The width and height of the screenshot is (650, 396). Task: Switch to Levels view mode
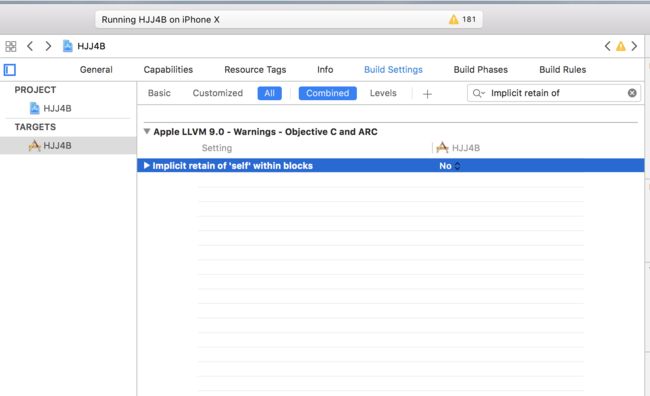(x=383, y=93)
